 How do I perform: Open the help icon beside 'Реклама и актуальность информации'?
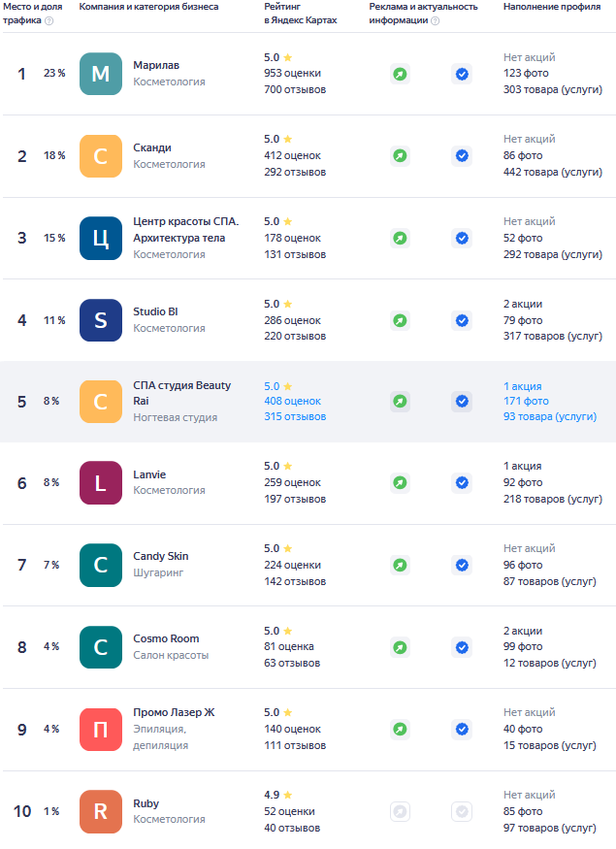click(x=435, y=20)
